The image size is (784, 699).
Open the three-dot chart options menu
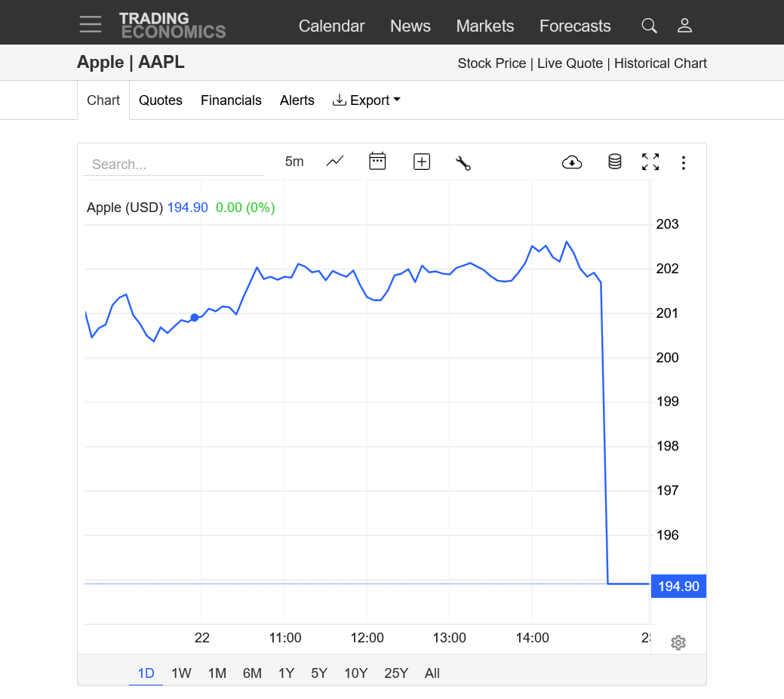(684, 162)
